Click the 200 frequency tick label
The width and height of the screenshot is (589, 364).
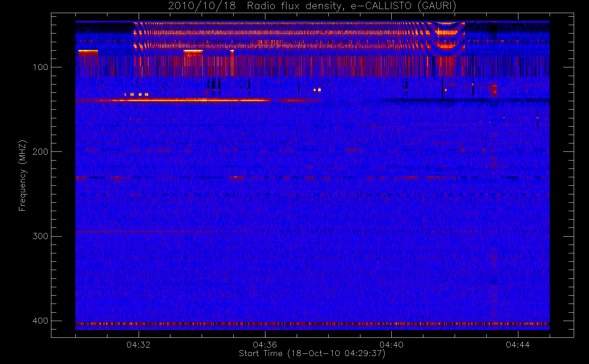[x=40, y=152]
